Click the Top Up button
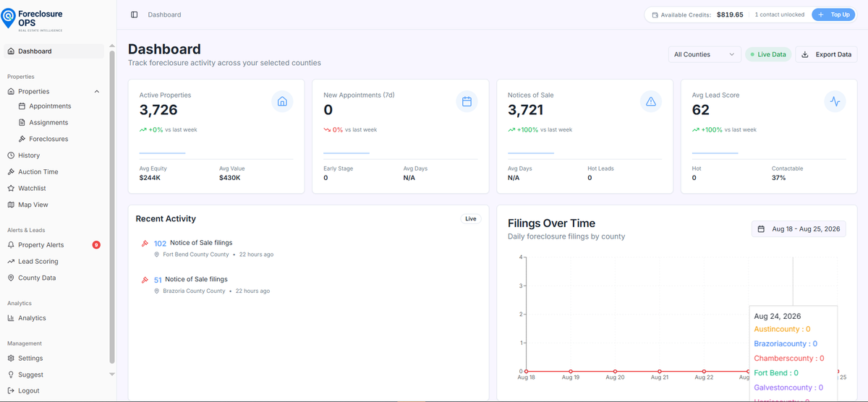Viewport: 868px width, 402px height. [x=833, y=14]
